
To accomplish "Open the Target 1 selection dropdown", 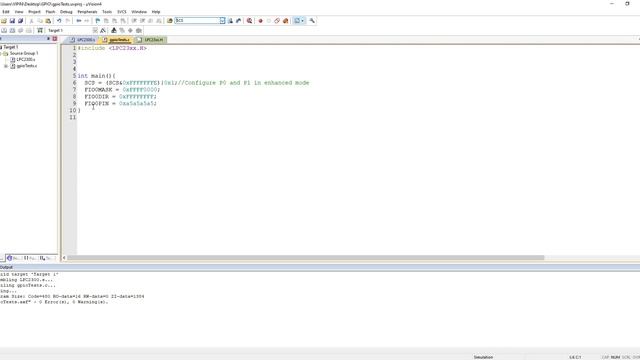I will pyautogui.click(x=95, y=31).
